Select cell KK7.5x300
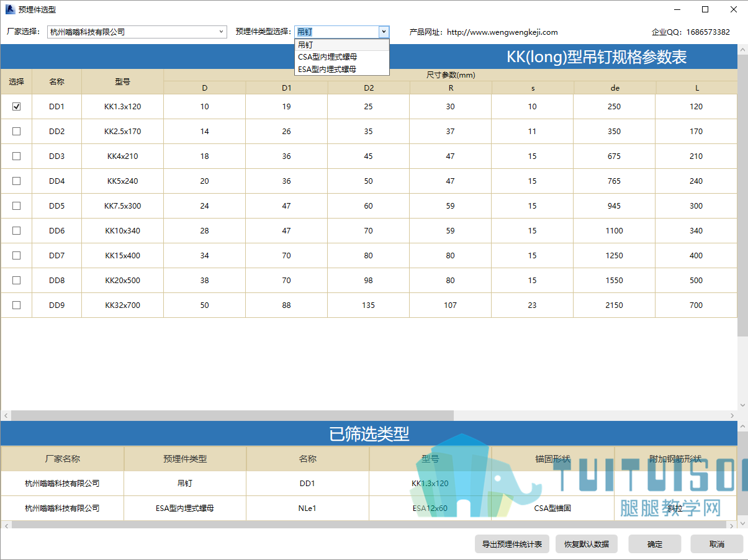This screenshot has height=560, width=748. tap(122, 205)
